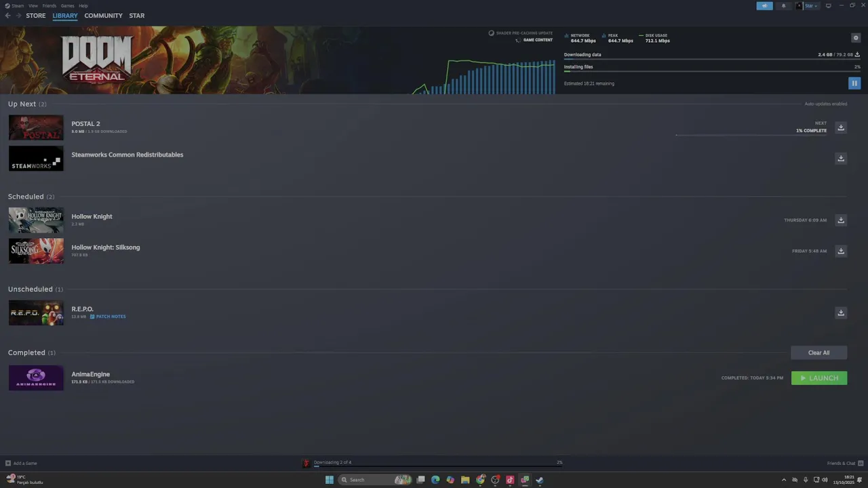Screen dimensions: 868x488
Task: Click the FRIDAY 5:48 AM schedule text
Action: pos(809,251)
